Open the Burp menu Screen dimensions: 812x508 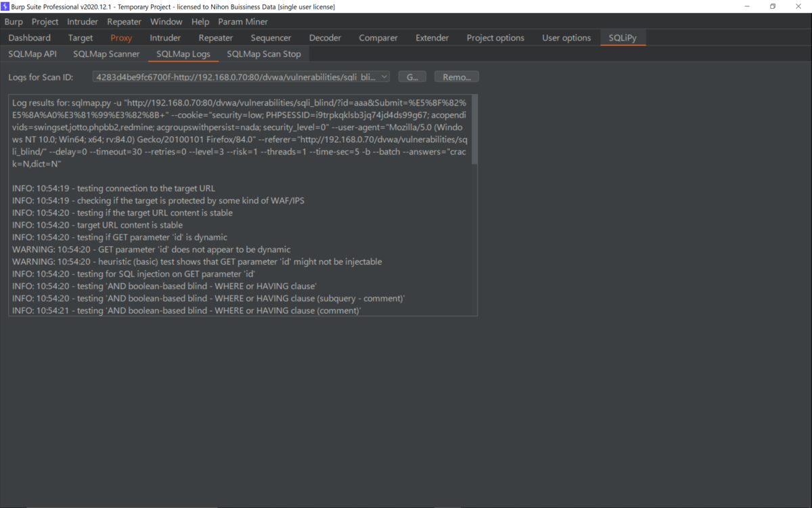coord(14,22)
